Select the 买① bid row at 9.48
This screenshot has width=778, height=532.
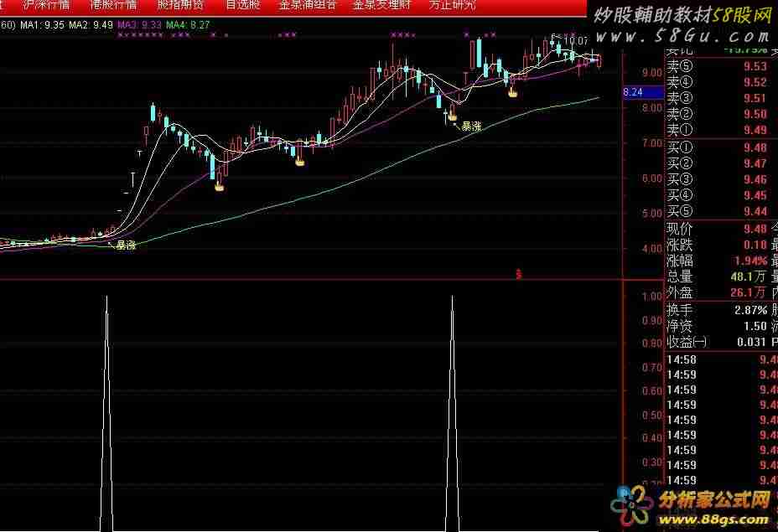721,147
